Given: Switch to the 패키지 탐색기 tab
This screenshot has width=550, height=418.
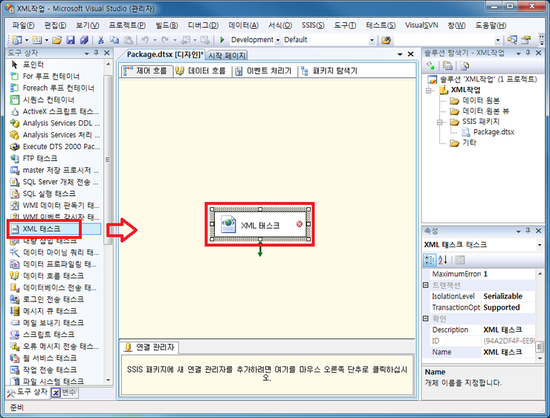Looking at the screenshot, I should coord(329,71).
